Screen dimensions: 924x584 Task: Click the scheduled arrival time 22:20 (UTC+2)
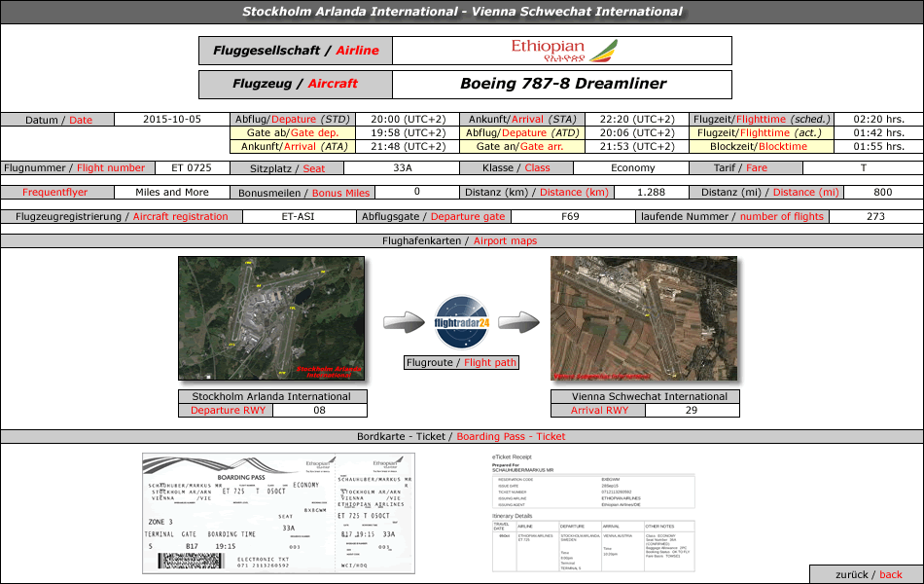637,119
